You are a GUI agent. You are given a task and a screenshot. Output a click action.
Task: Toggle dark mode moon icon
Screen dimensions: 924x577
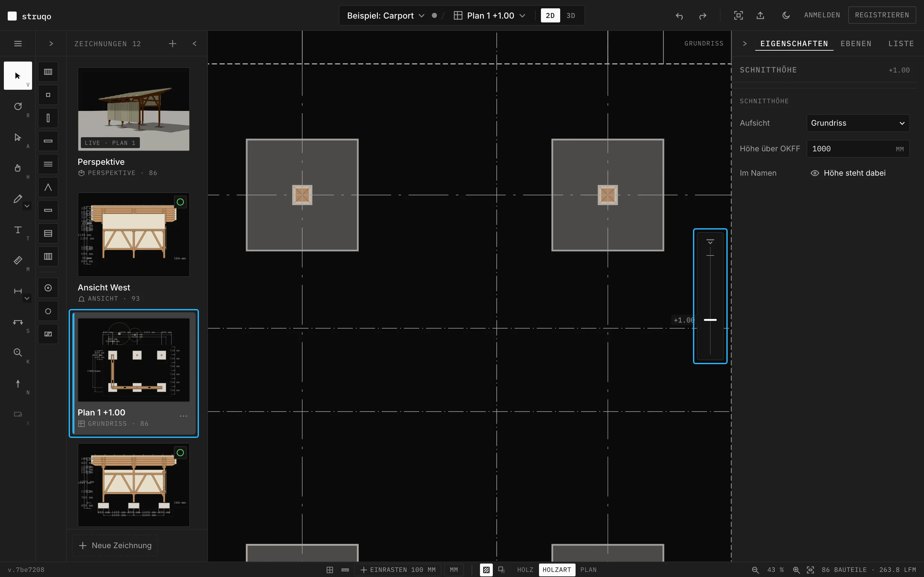786,15
